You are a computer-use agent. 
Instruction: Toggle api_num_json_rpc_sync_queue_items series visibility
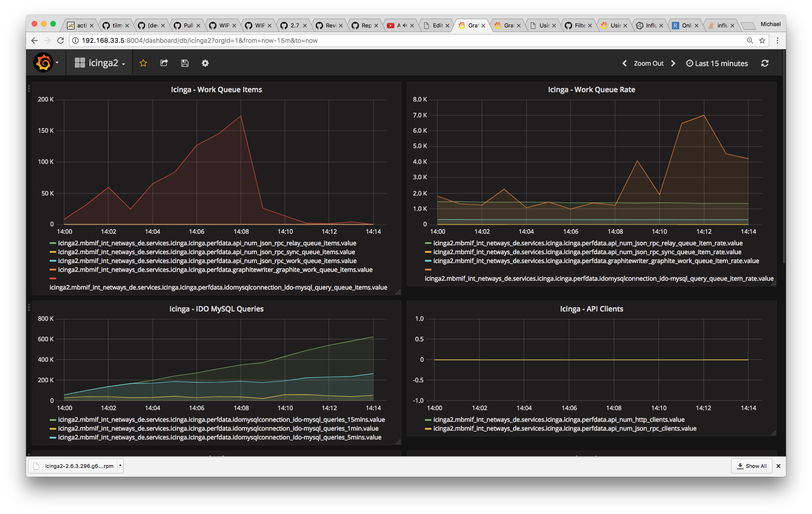coord(206,252)
